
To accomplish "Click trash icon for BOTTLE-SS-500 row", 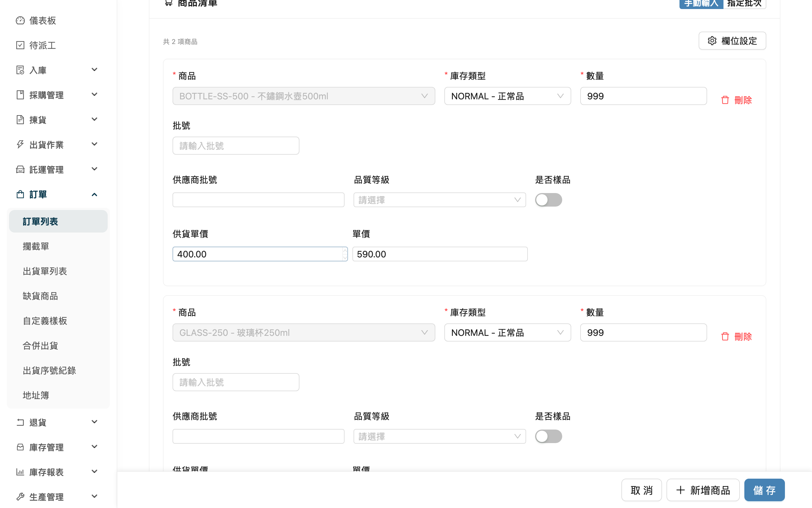I will pyautogui.click(x=725, y=100).
